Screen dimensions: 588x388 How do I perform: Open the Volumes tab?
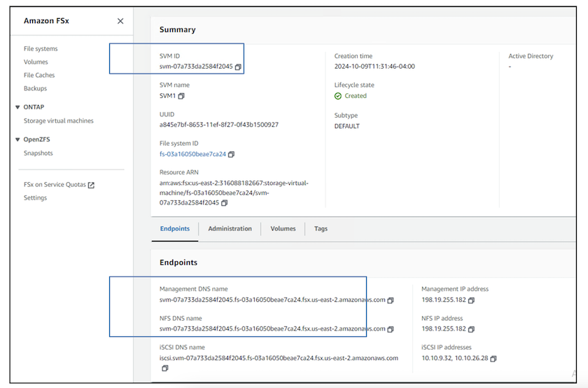click(283, 229)
